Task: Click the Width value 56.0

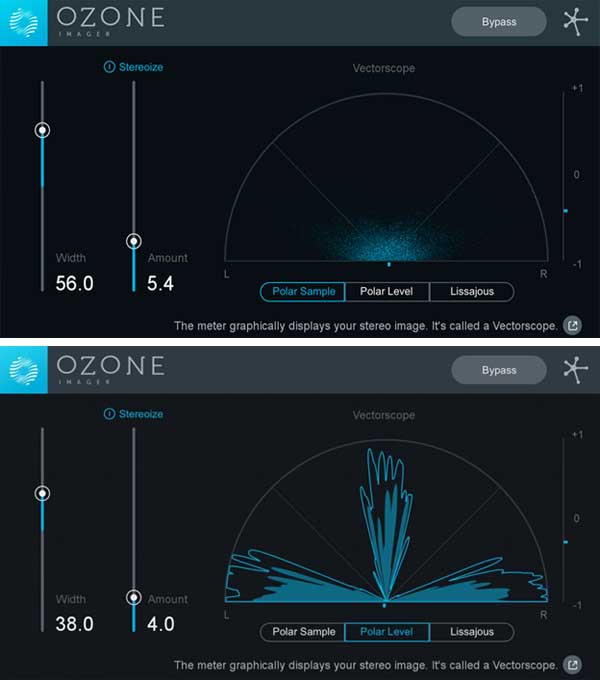Action: point(75,284)
